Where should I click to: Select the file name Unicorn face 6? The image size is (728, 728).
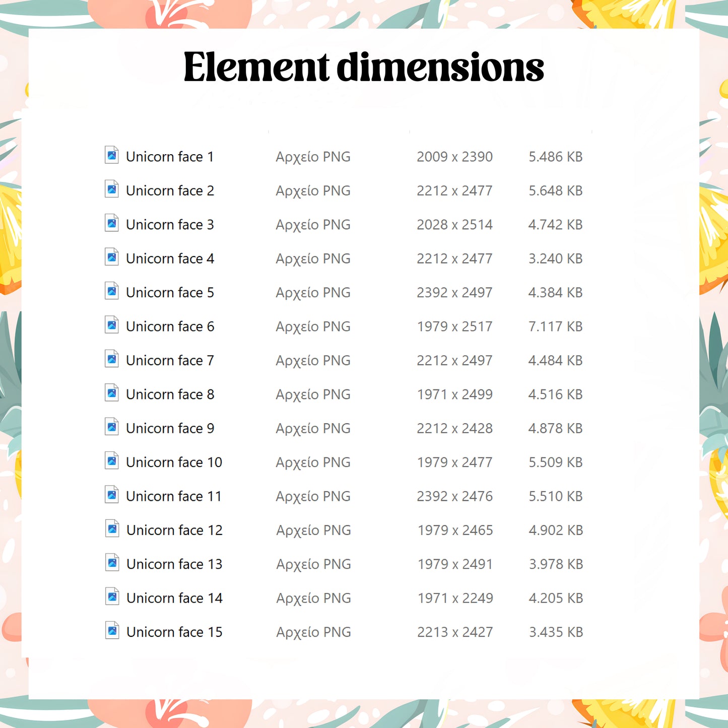[x=170, y=326]
